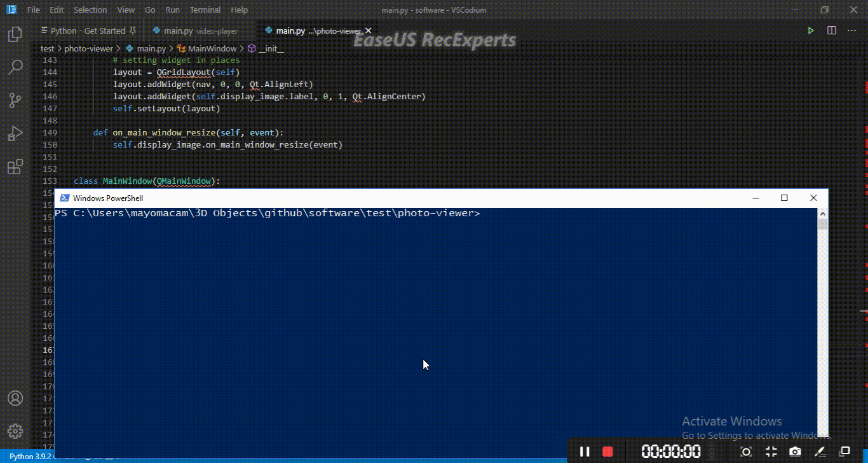The image size is (868, 463).
Task: Open the Run menu
Action: (x=172, y=10)
